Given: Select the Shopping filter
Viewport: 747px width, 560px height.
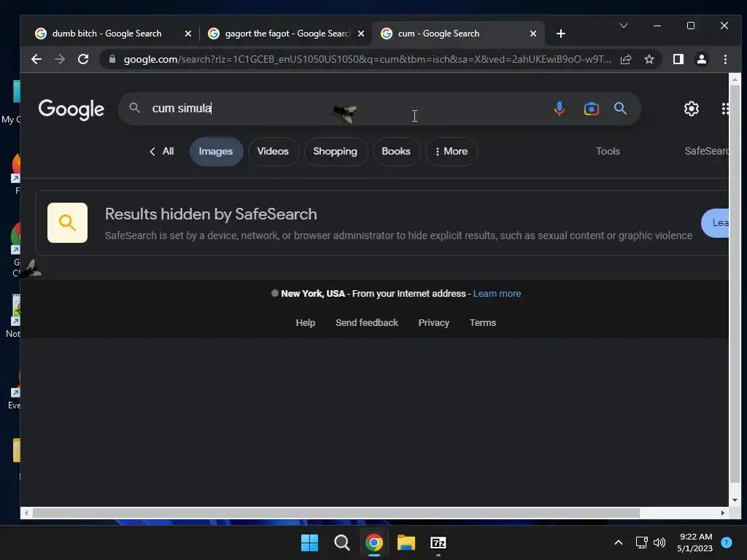Looking at the screenshot, I should click(336, 152).
